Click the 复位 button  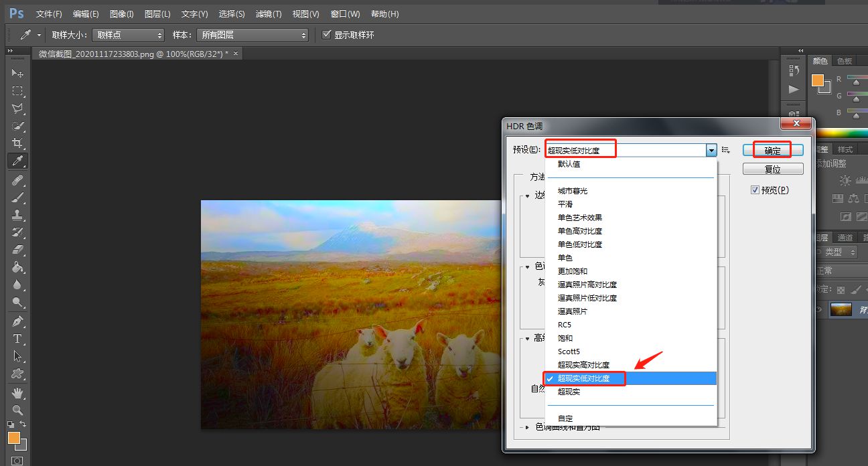tap(773, 169)
